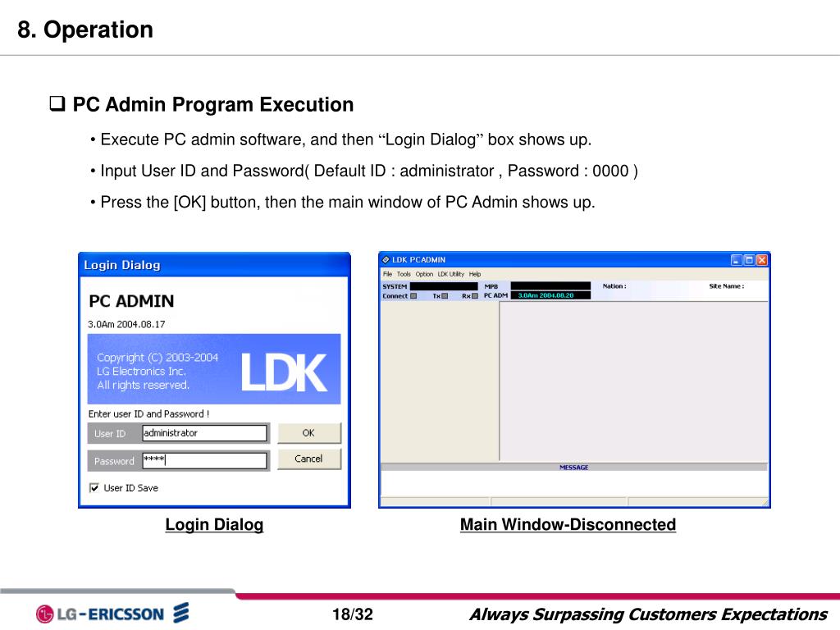840x630 pixels.
Task: Toggle the User ID Save checkbox
Action: tap(94, 488)
